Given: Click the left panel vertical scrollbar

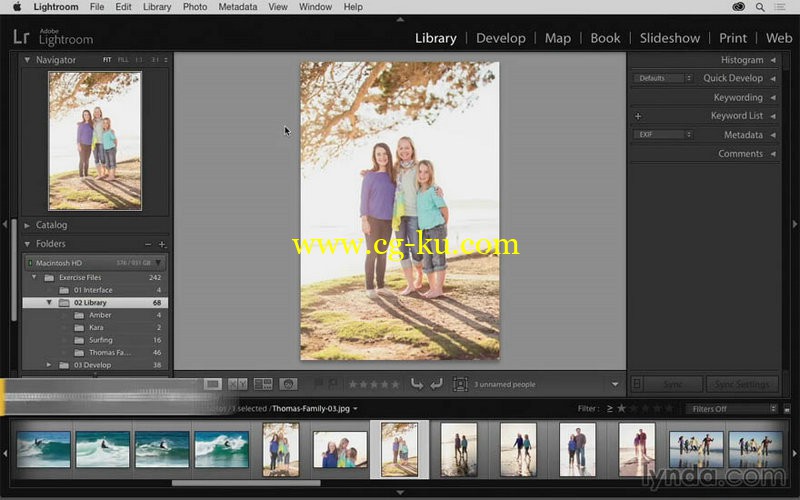Looking at the screenshot, I should pyautogui.click(x=14, y=269).
